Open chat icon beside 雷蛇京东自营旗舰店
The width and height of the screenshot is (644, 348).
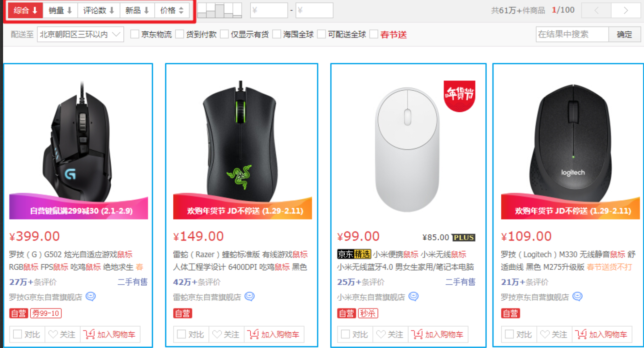coord(250,297)
